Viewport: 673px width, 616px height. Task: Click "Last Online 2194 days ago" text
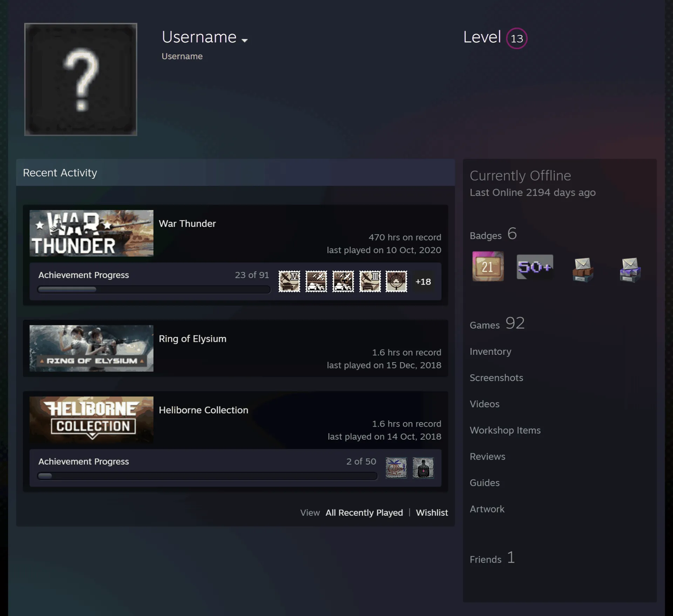(x=532, y=192)
